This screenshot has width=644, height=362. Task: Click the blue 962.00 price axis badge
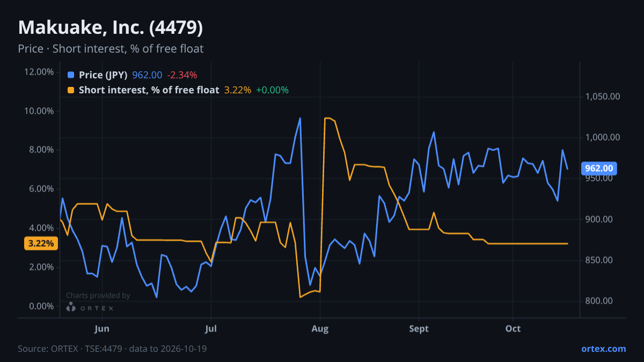(x=599, y=168)
